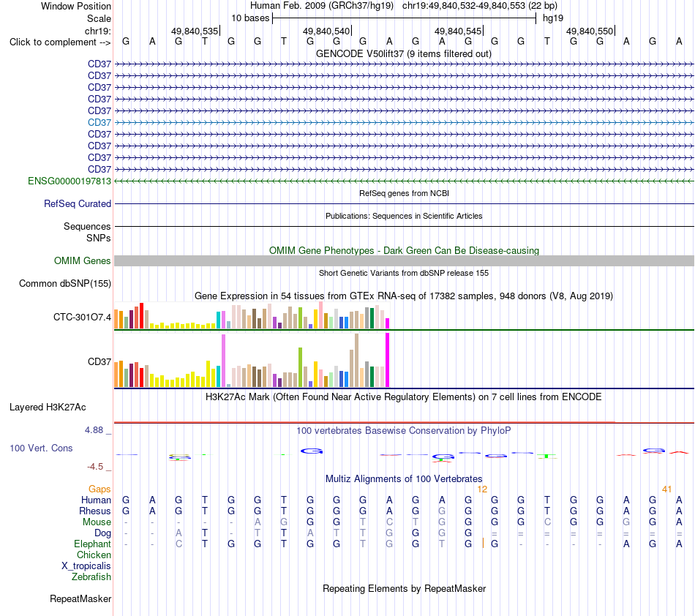Click the red bar in CTC-301O7.4 expression chart

(x=142, y=315)
